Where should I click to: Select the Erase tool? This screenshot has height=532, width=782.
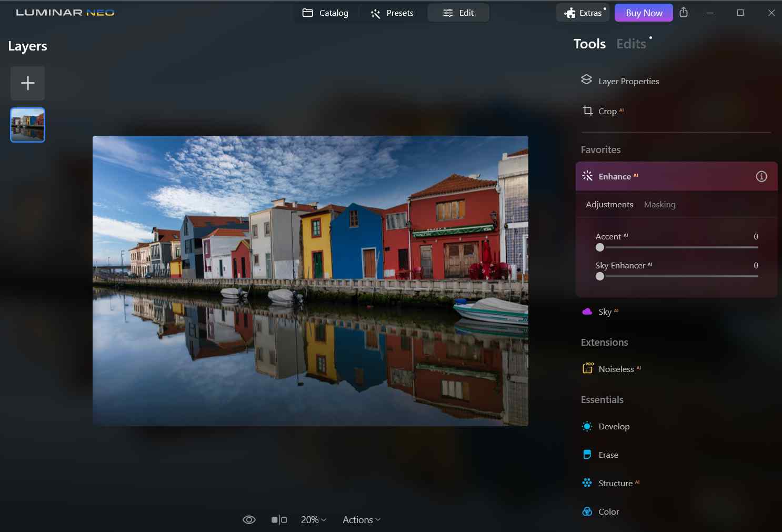[x=608, y=455]
